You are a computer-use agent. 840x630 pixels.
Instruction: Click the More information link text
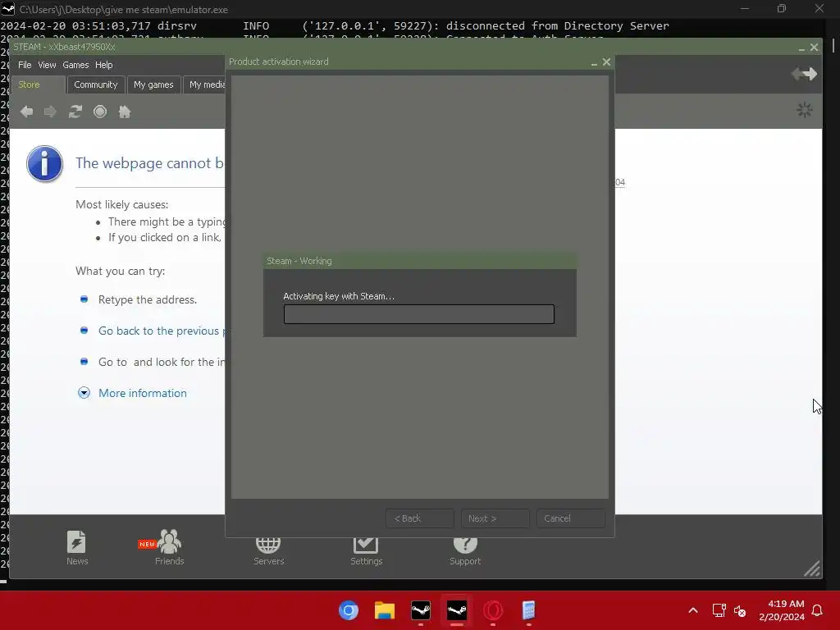(x=143, y=393)
